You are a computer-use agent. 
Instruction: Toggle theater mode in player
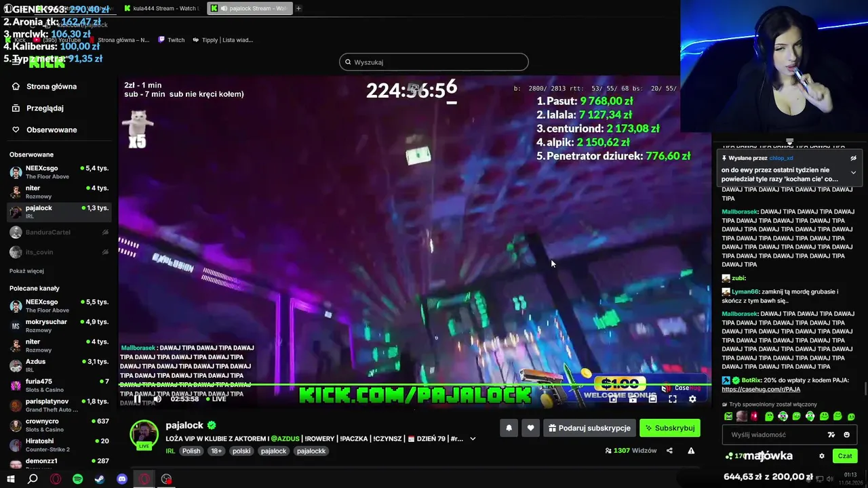[x=652, y=399]
